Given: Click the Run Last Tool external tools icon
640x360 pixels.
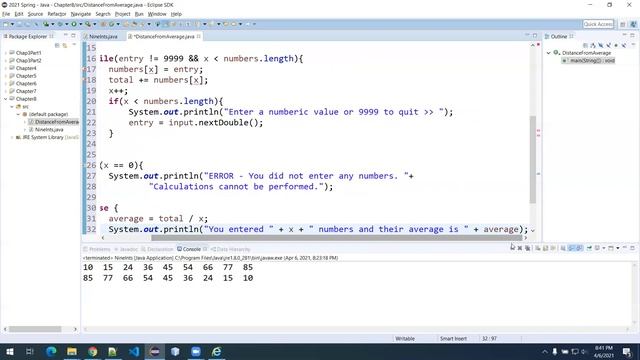Looking at the screenshot, I should click(88, 24).
